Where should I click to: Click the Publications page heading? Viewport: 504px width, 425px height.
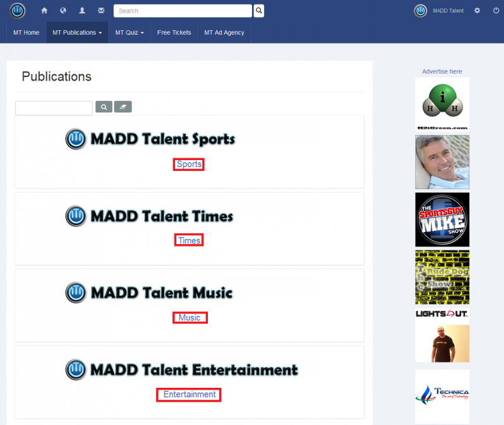click(x=57, y=76)
